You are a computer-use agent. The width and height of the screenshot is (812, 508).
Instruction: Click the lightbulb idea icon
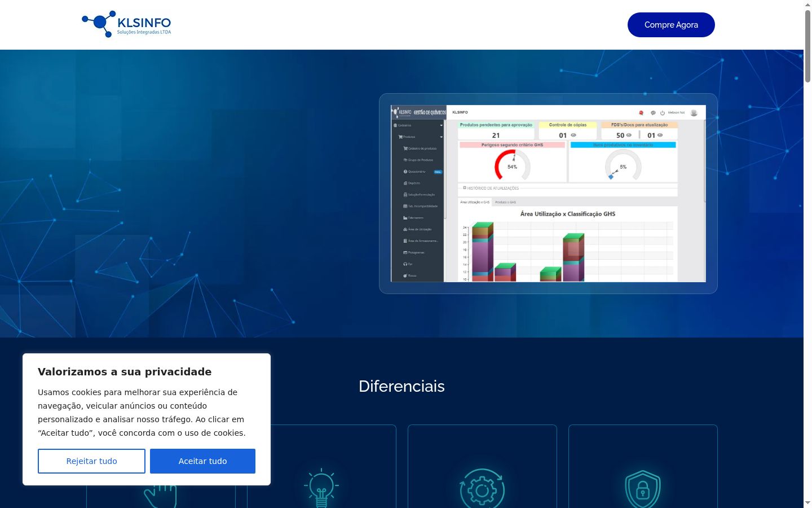pyautogui.click(x=321, y=488)
